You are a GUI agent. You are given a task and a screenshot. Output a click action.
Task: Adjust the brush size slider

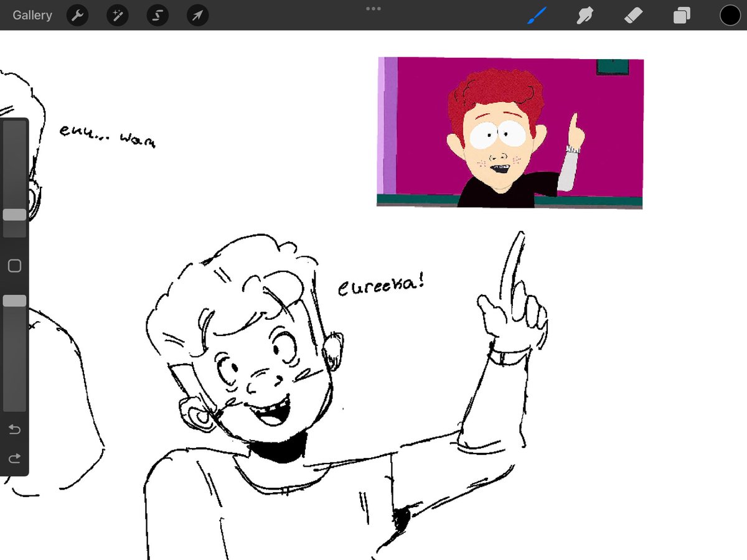(x=14, y=215)
